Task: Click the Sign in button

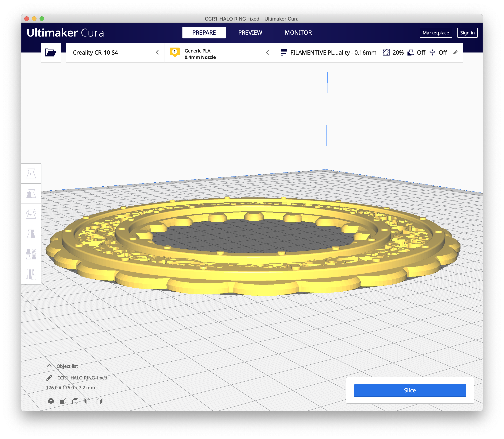Action: (x=467, y=33)
